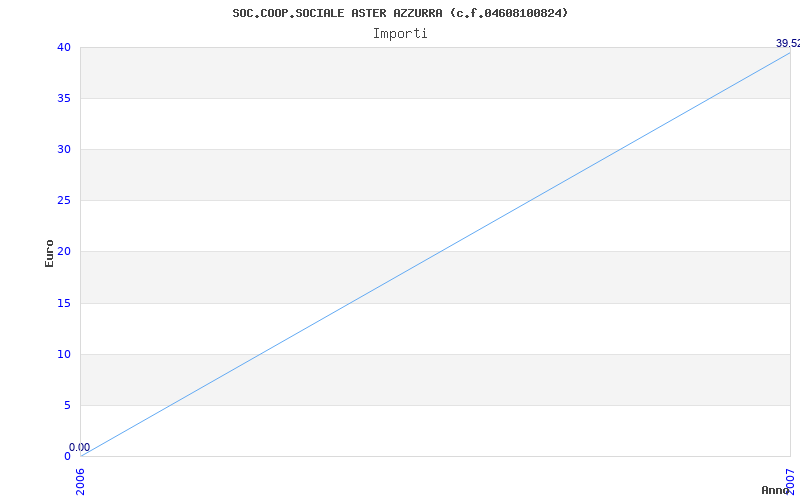The image size is (800, 500).
Task: Click the 2007 x-axis year label
Action: pos(790,482)
